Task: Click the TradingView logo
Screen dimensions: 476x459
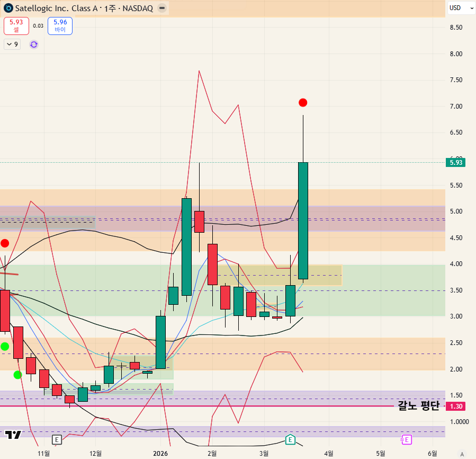Action: click(x=13, y=435)
